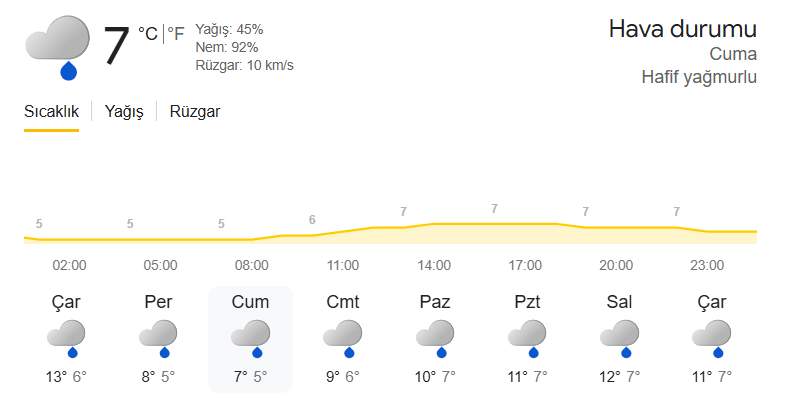Click the rain icon under Cmt
Screen dimensions: 790x402
point(342,338)
